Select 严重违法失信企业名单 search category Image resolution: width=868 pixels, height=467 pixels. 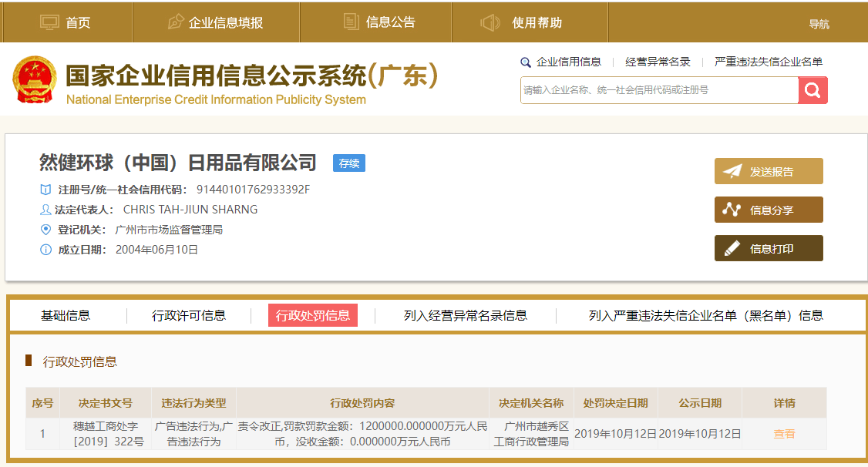[768, 62]
